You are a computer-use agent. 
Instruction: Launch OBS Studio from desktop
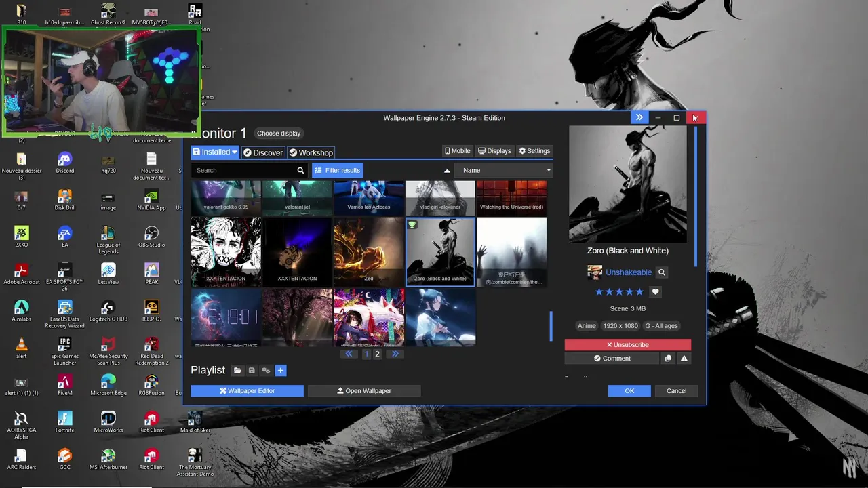(151, 237)
